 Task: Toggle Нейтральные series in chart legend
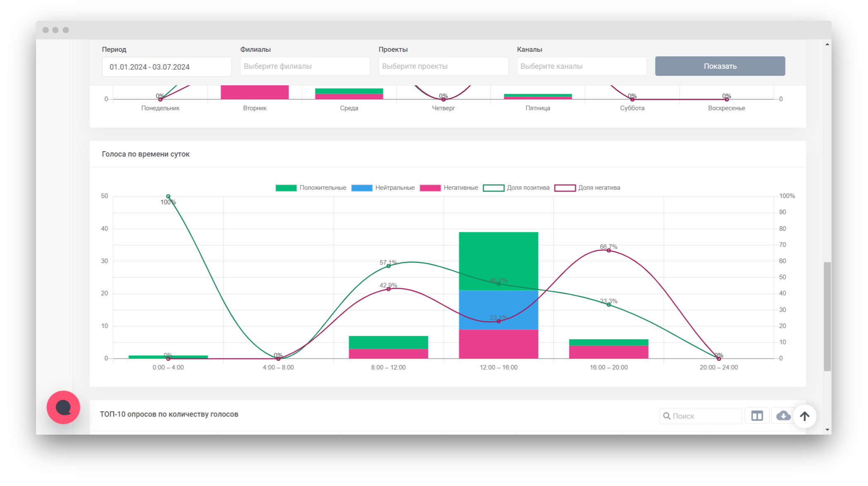[x=383, y=188]
